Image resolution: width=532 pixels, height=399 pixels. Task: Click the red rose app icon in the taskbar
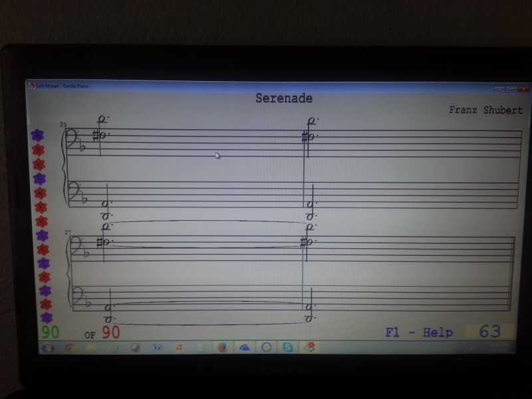(x=309, y=347)
